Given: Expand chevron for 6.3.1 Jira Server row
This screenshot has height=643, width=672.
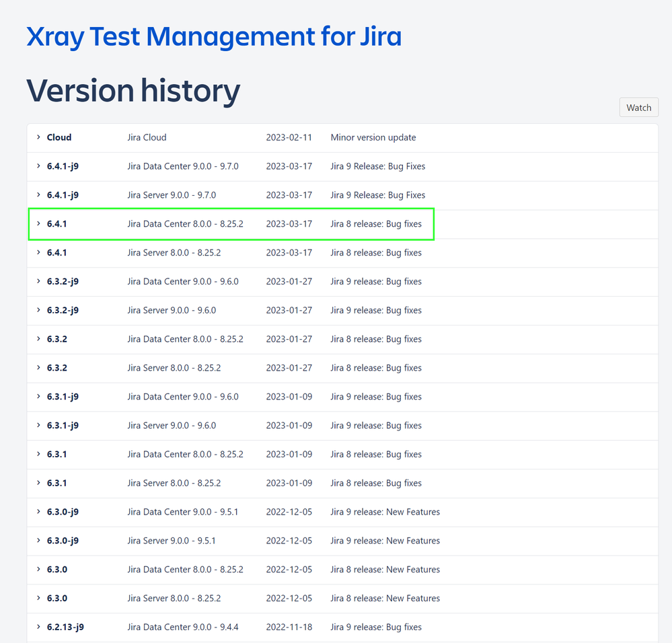Looking at the screenshot, I should 38,483.
